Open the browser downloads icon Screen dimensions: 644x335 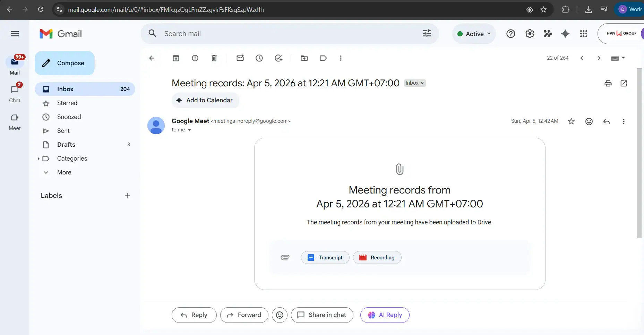point(588,9)
